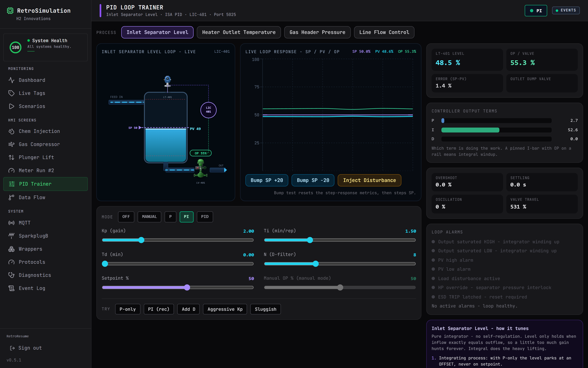The image size is (588, 368).
Task: Switch to Inlet Separator Level process
Action: pyautogui.click(x=157, y=32)
